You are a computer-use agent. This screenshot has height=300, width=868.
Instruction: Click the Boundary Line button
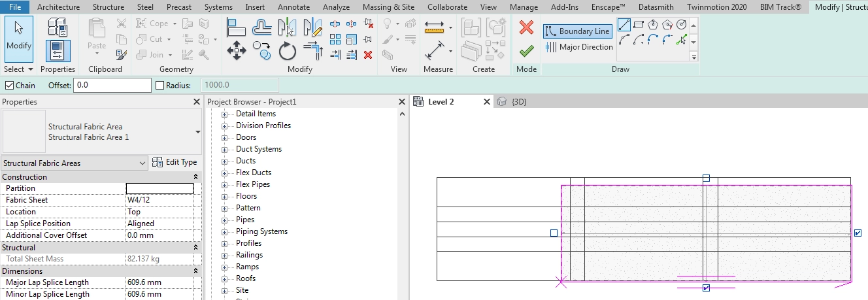(x=577, y=31)
